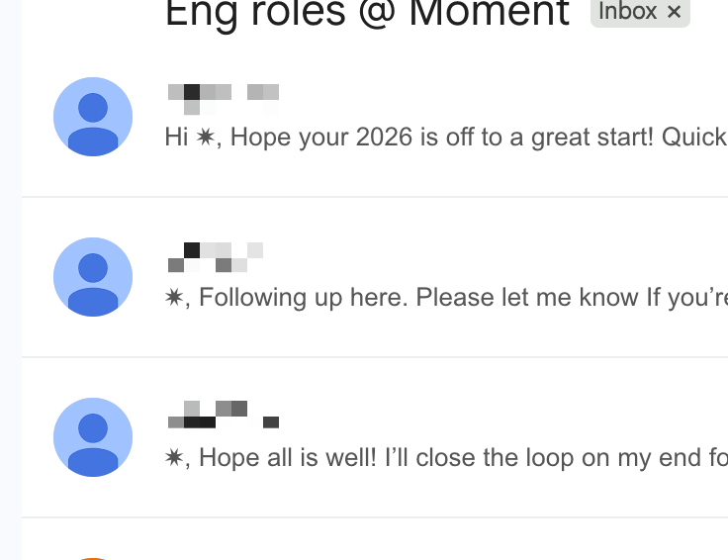728x560 pixels.
Task: Click the star symbol before "Hope all is well"
Action: tap(176, 458)
